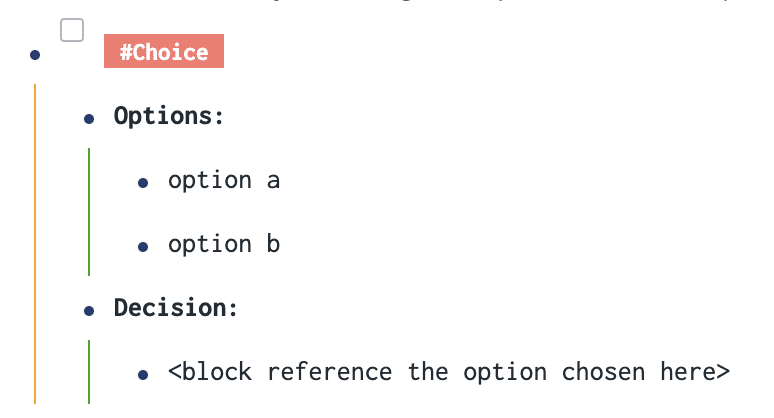Viewport: 774px width, 418px height.
Task: Edit the bold Options: block text
Action: (x=169, y=116)
